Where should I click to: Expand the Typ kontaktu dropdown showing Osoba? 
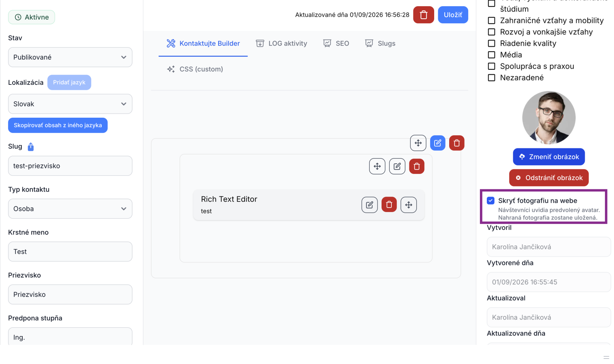click(70, 209)
